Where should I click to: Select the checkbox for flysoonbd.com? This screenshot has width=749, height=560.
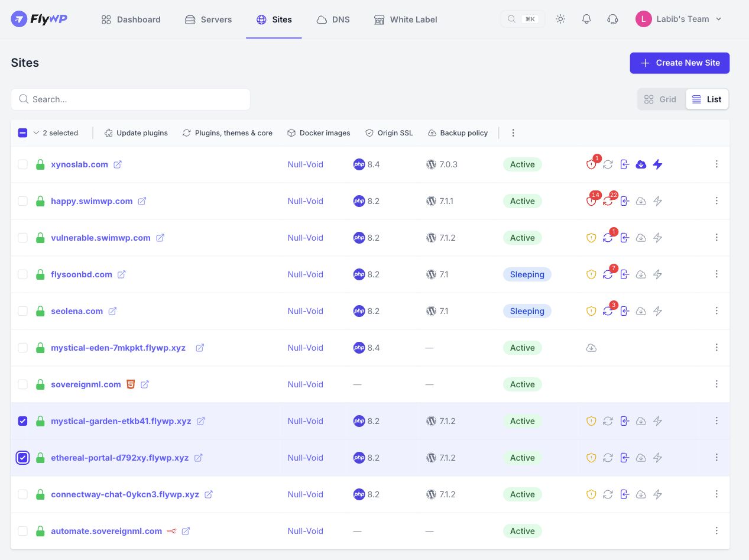(22, 274)
